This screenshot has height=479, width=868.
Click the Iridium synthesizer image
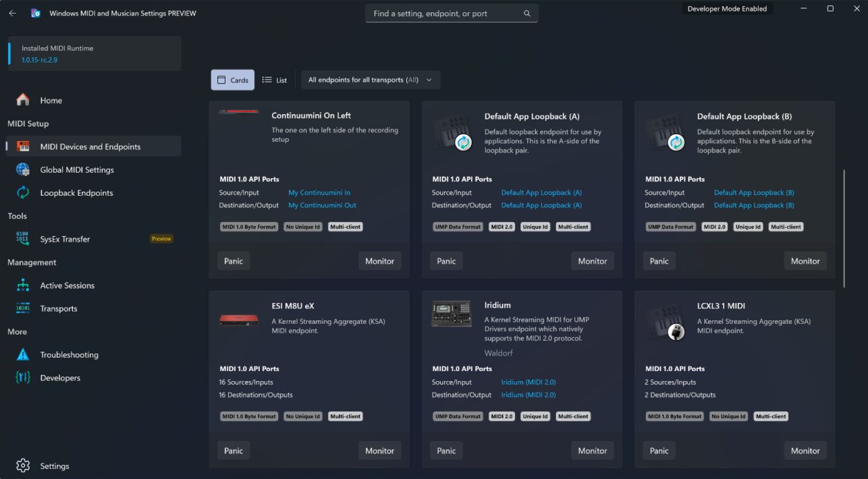(452, 314)
